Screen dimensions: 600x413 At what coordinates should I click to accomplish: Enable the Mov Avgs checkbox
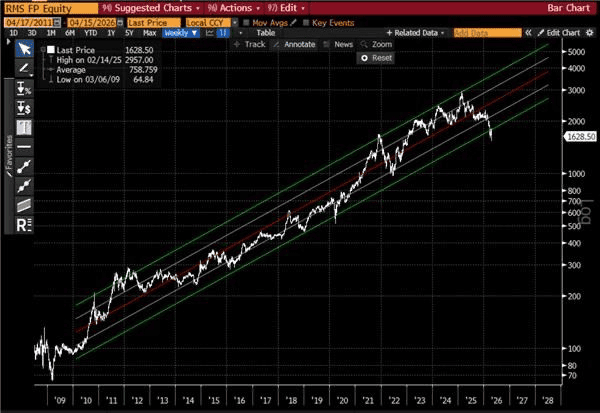click(249, 20)
